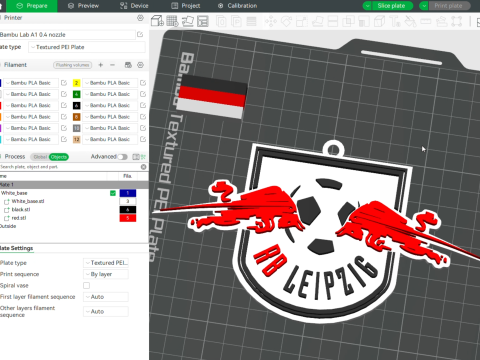The width and height of the screenshot is (480, 360).
Task: Click the black filament 6 color swatch
Action: [x=76, y=105]
